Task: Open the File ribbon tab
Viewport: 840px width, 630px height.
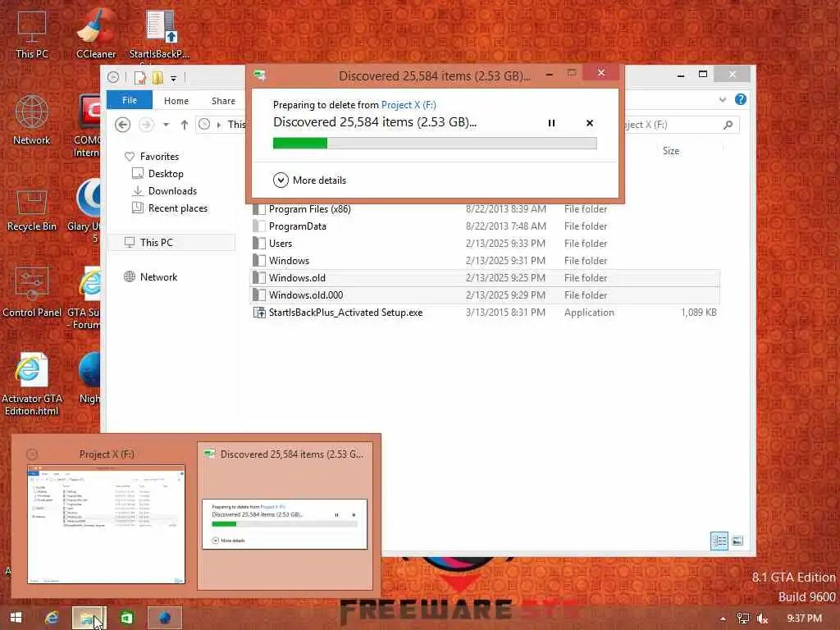Action: point(129,100)
